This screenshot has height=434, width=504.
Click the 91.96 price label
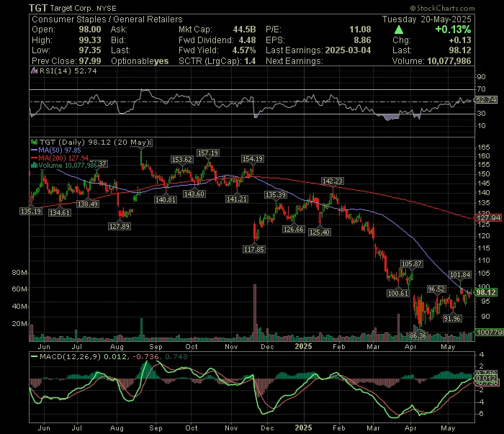coord(452,318)
